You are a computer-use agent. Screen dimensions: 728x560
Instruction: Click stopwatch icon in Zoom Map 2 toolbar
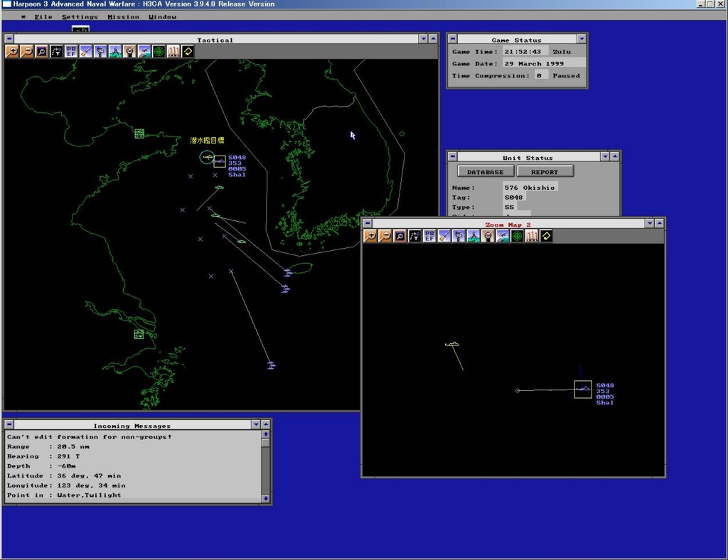(x=488, y=236)
